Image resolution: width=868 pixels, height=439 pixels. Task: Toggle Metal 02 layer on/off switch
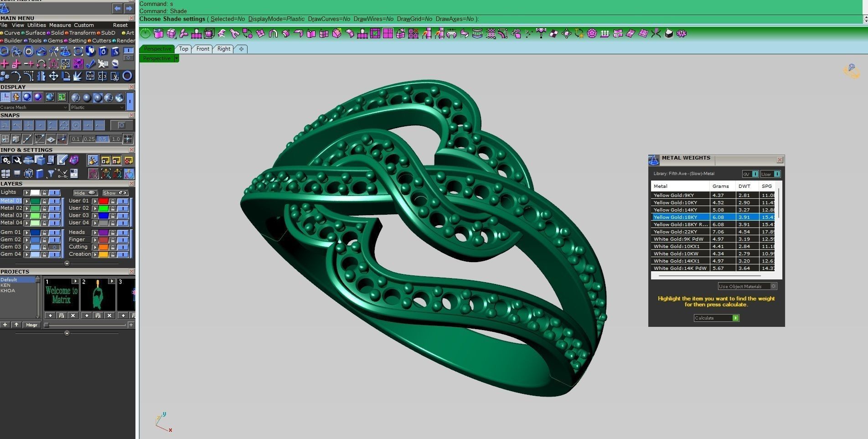(x=54, y=208)
